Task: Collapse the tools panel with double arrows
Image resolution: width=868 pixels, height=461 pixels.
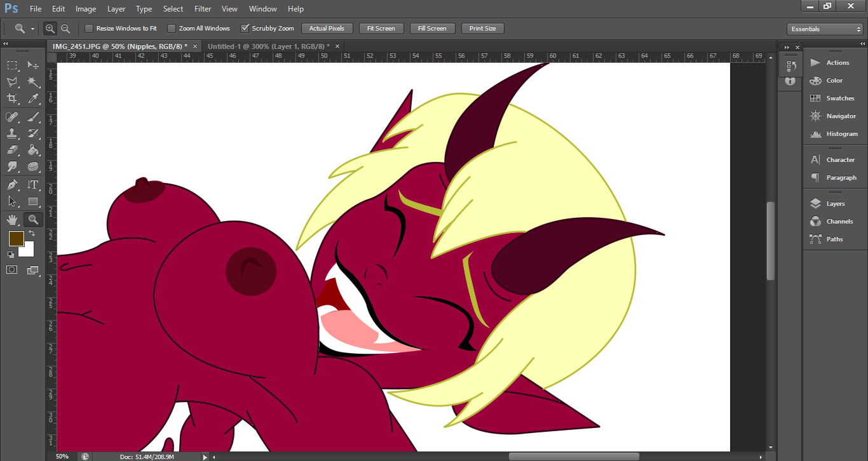Action: pyautogui.click(x=6, y=44)
